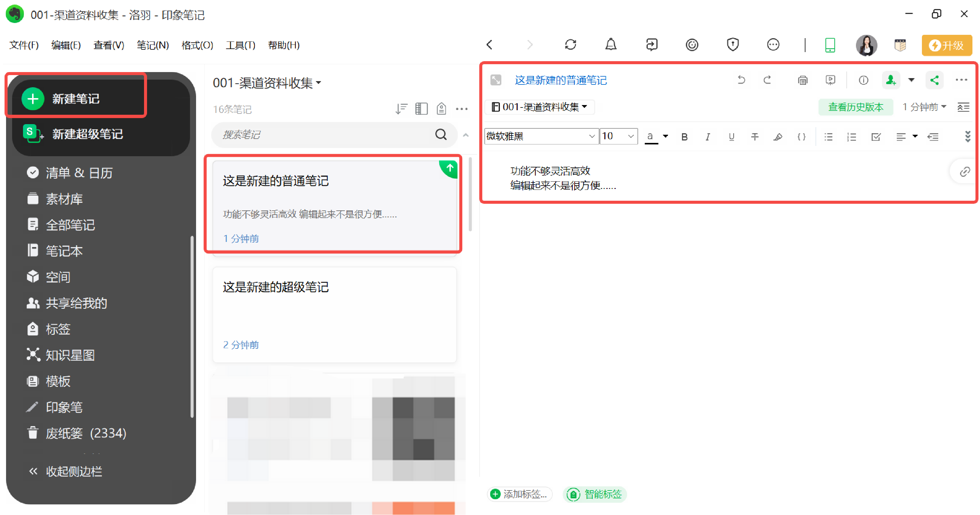Screen dimensions: 980x515
Task: Open note list more options ellipsis
Action: [461, 109]
